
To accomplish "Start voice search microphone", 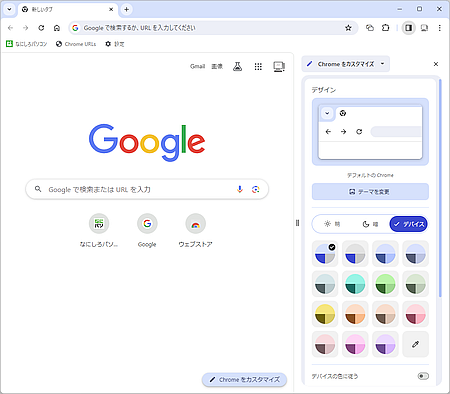I will [x=240, y=189].
